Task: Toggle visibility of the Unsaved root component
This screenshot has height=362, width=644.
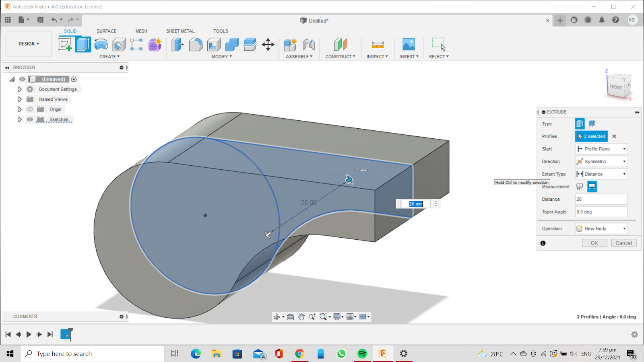Action: tap(23, 79)
